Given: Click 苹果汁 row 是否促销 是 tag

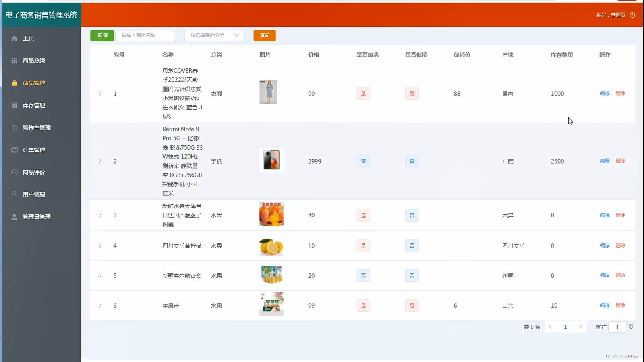Looking at the screenshot, I should pyautogui.click(x=412, y=306).
